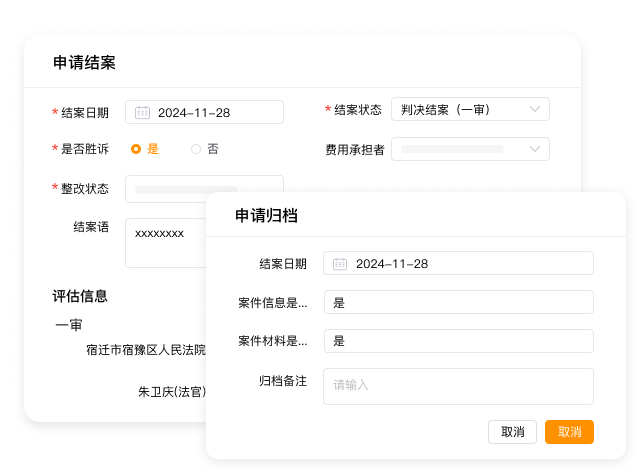
Task: Click 案件材料是... field showing 是
Action: click(459, 341)
